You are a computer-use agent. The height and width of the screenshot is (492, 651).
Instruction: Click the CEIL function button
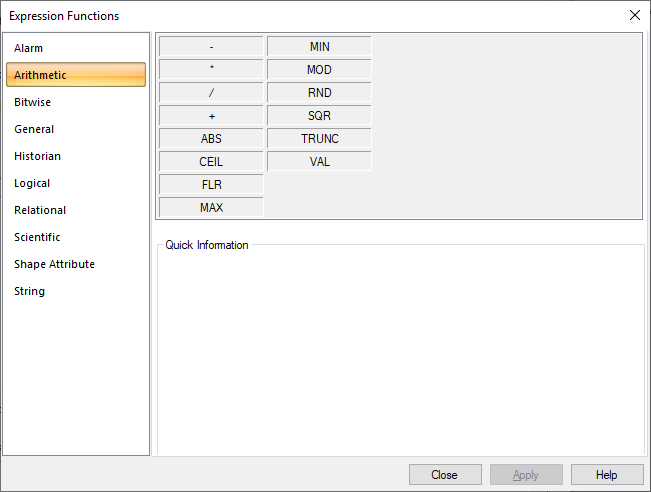click(211, 162)
